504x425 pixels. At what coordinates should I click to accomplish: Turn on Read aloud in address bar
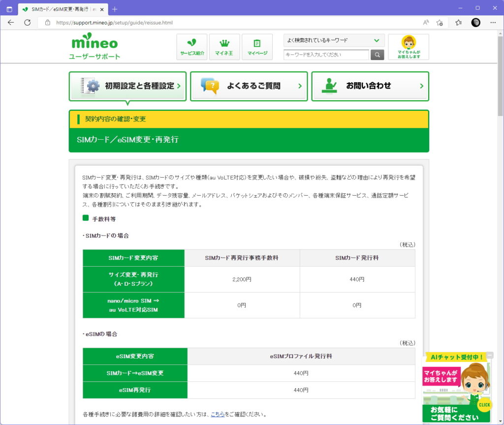click(x=426, y=23)
